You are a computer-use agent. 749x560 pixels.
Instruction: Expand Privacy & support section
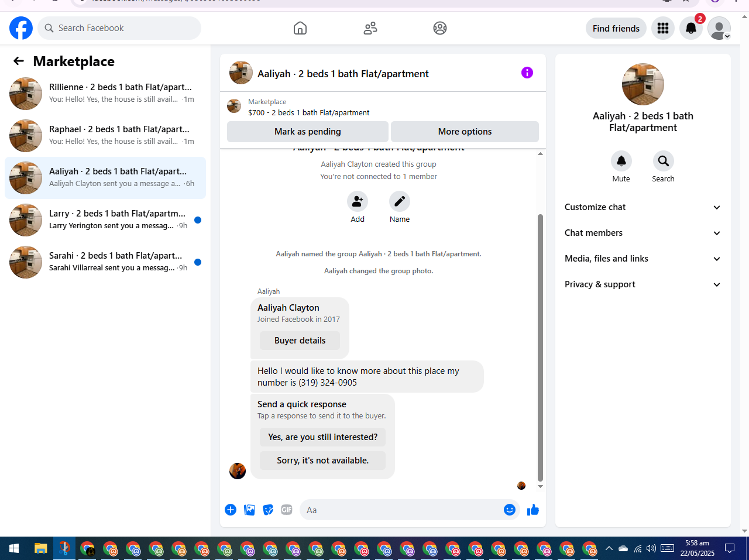tap(643, 284)
